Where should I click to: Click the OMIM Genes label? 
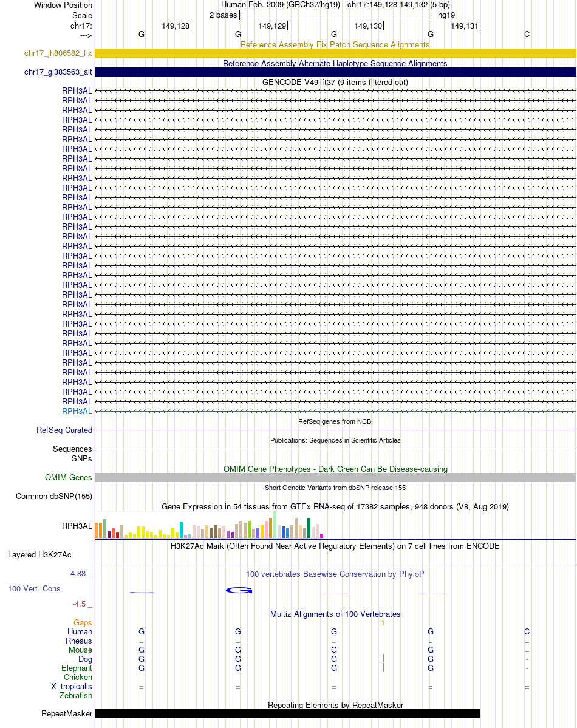click(68, 478)
